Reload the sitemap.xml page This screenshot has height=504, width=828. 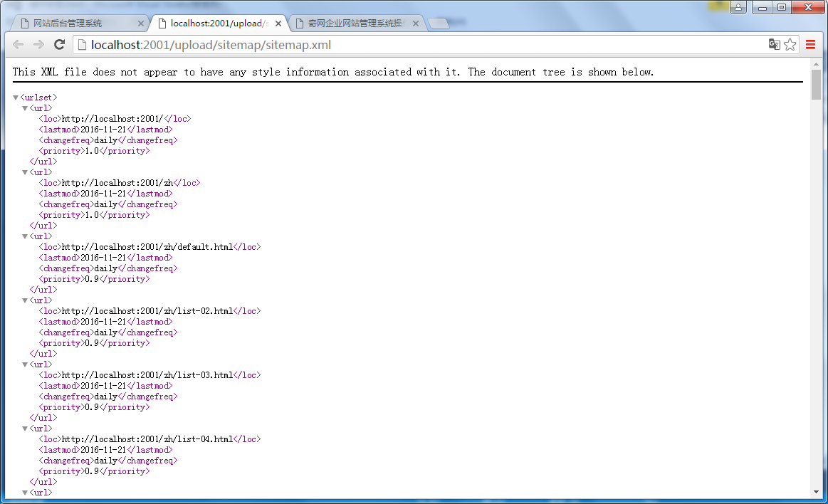point(60,45)
